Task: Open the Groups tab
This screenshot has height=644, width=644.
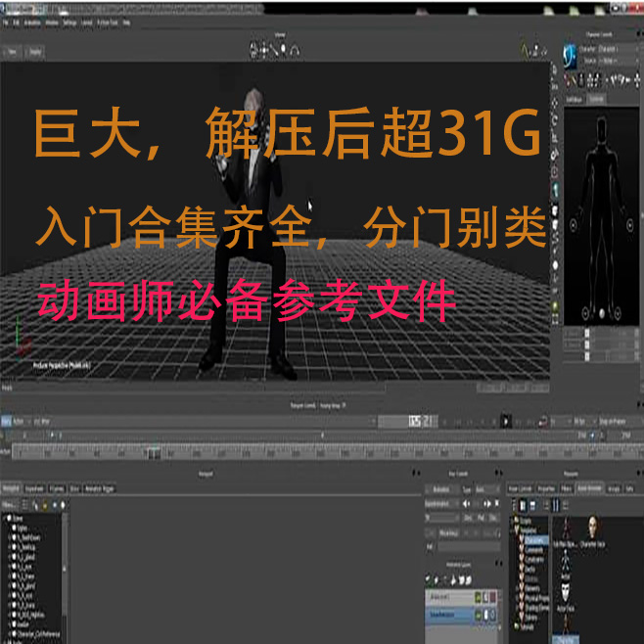Action: click(614, 488)
